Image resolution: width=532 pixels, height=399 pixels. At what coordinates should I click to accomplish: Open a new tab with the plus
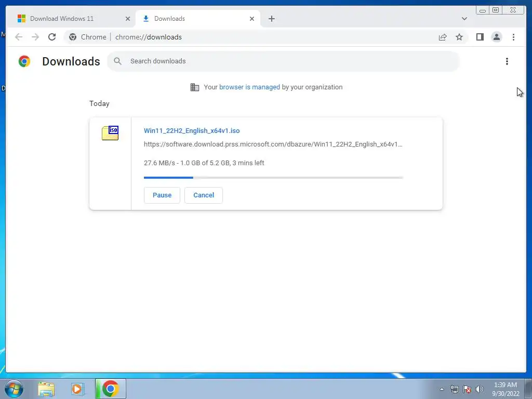click(271, 19)
